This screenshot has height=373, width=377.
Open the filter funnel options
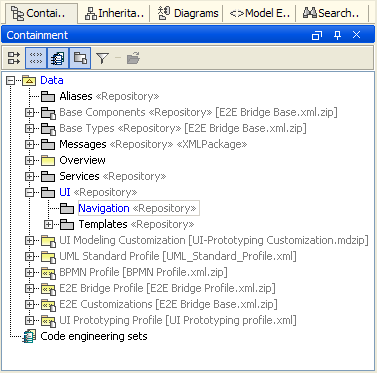pos(102,58)
